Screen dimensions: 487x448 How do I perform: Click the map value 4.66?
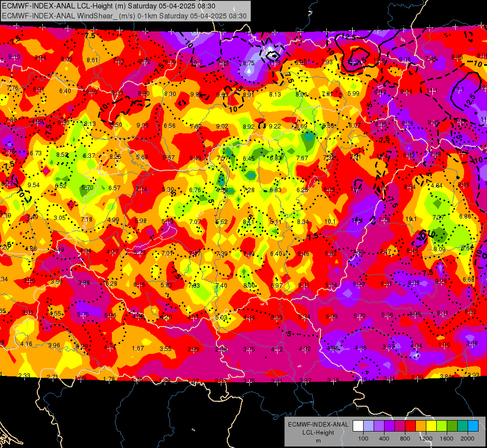pyautogui.click(x=360, y=347)
